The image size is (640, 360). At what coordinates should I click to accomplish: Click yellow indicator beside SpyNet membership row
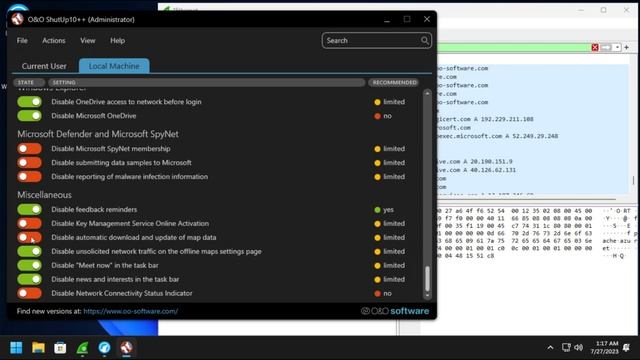point(377,149)
